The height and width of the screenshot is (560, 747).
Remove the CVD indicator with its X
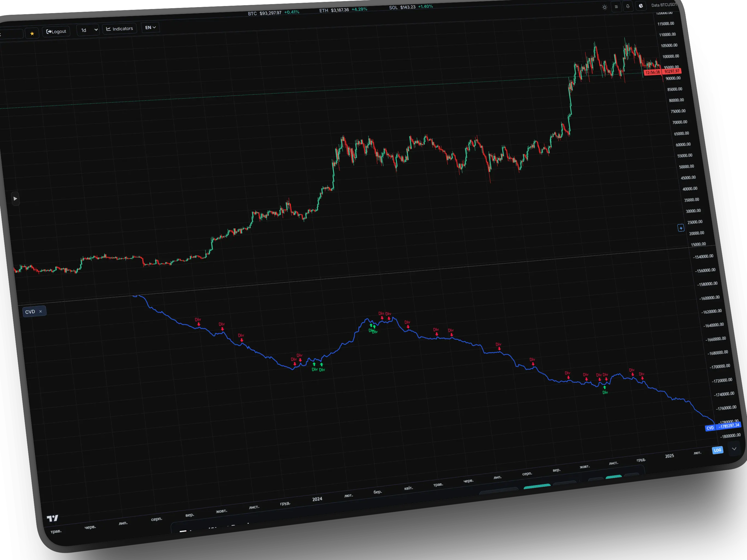pyautogui.click(x=40, y=311)
